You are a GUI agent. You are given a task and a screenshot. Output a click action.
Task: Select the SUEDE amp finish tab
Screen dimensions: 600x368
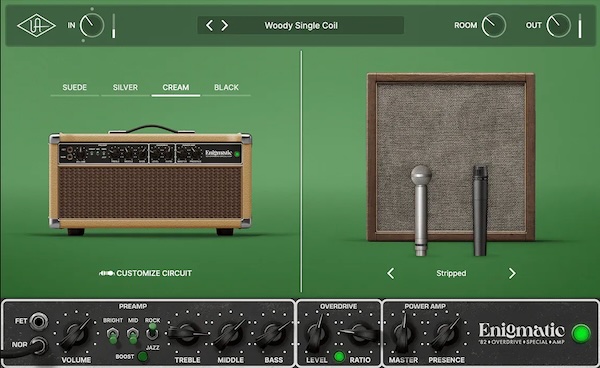coord(75,88)
